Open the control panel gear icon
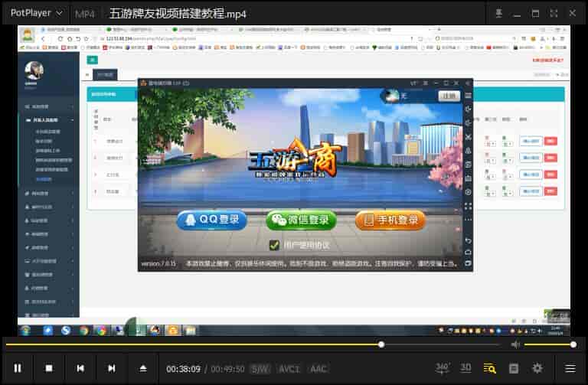 coord(537,368)
